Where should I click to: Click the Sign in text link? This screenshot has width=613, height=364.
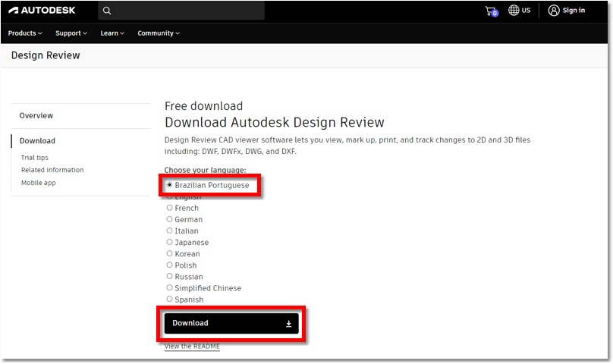point(574,11)
